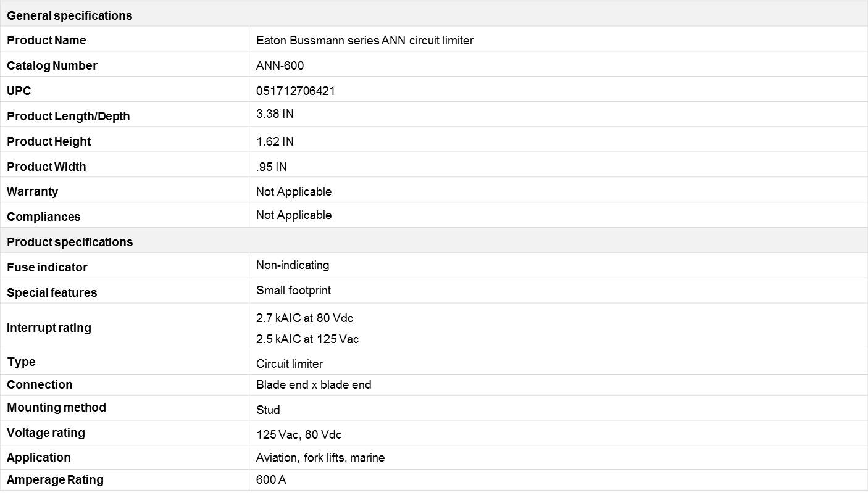Select the 'ANN-600' catalog number value
The image size is (868, 493).
point(280,66)
